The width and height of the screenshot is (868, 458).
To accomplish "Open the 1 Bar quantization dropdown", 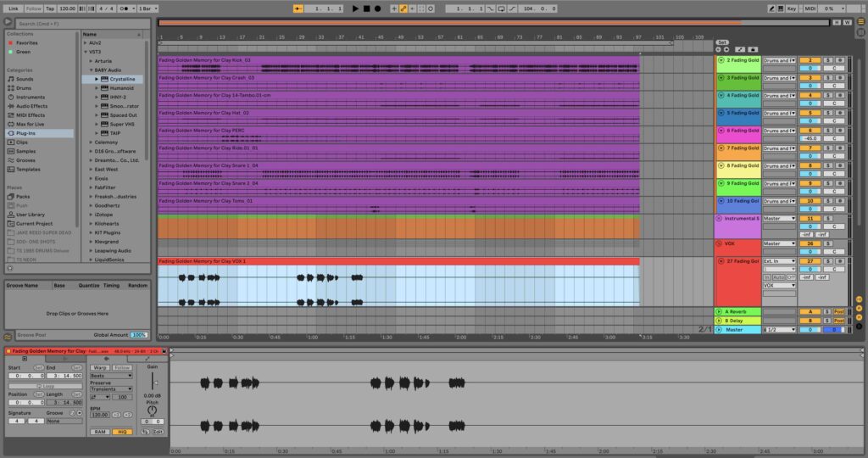I will click(147, 8).
